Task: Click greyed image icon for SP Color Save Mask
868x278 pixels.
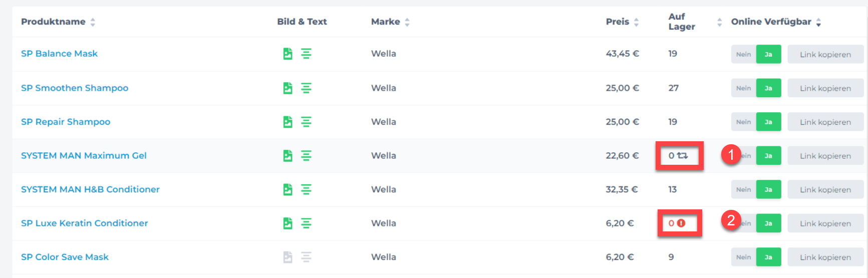Action: (x=287, y=257)
